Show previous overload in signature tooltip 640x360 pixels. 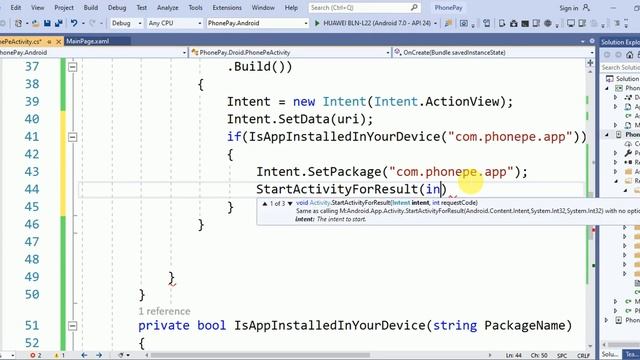coord(264,203)
